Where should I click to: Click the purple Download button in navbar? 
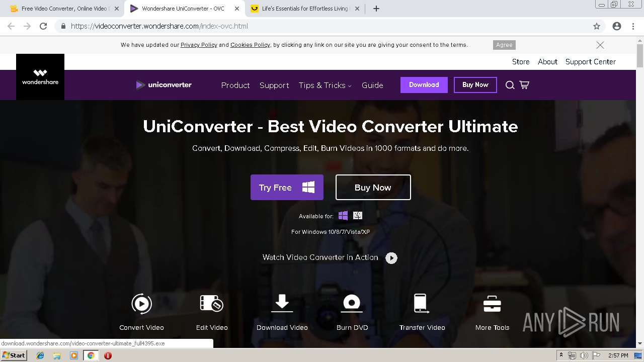click(424, 85)
